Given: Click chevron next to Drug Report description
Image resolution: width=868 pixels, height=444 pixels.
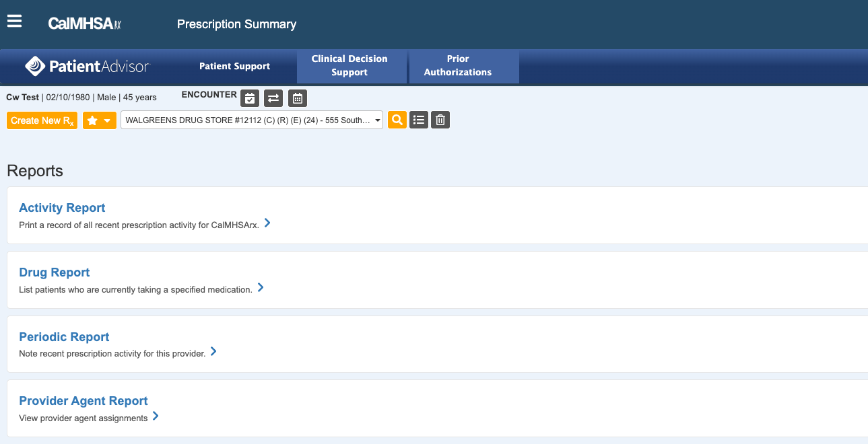Looking at the screenshot, I should pos(261,287).
